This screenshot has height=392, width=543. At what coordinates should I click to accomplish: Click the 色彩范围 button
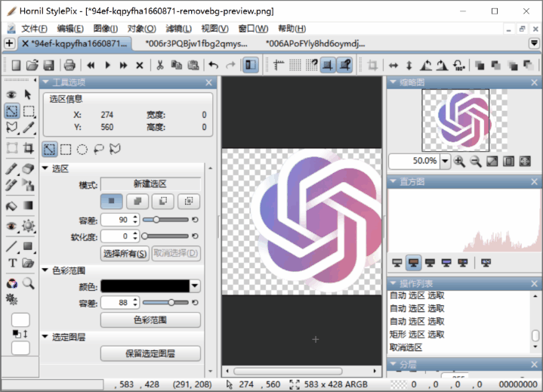point(150,320)
